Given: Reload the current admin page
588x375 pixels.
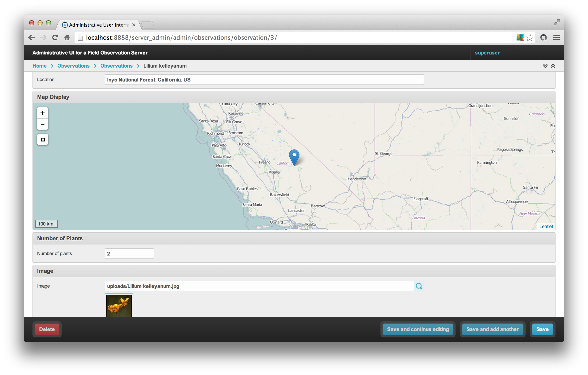Looking at the screenshot, I should point(55,37).
